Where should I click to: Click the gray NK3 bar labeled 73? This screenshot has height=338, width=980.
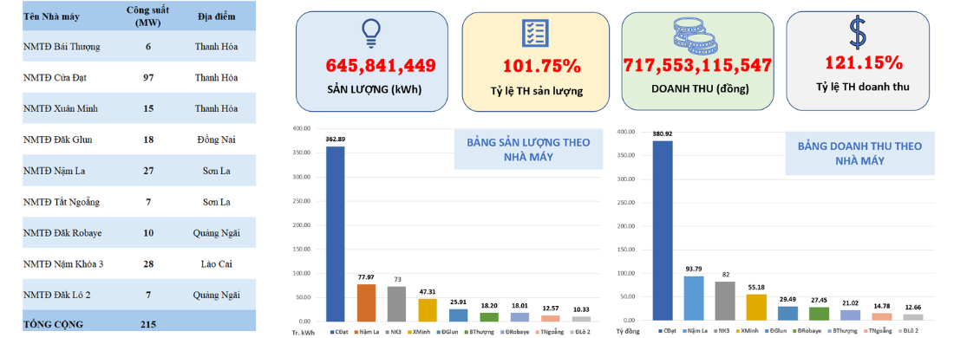(x=397, y=303)
